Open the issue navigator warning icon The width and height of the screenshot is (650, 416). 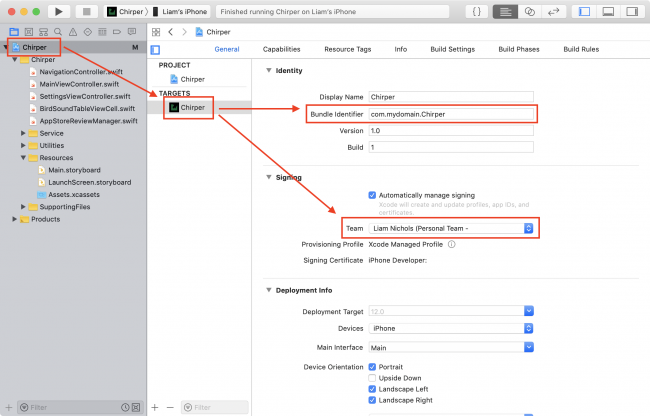pos(73,32)
